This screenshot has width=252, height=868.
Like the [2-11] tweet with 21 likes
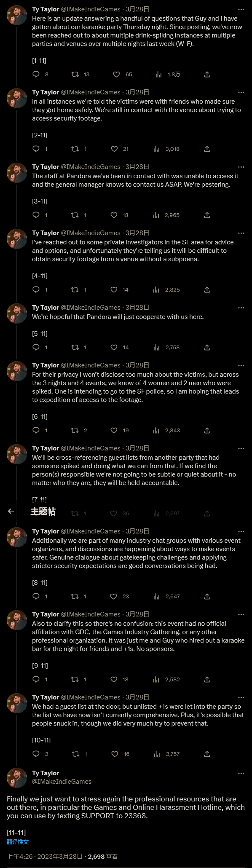pos(114,149)
